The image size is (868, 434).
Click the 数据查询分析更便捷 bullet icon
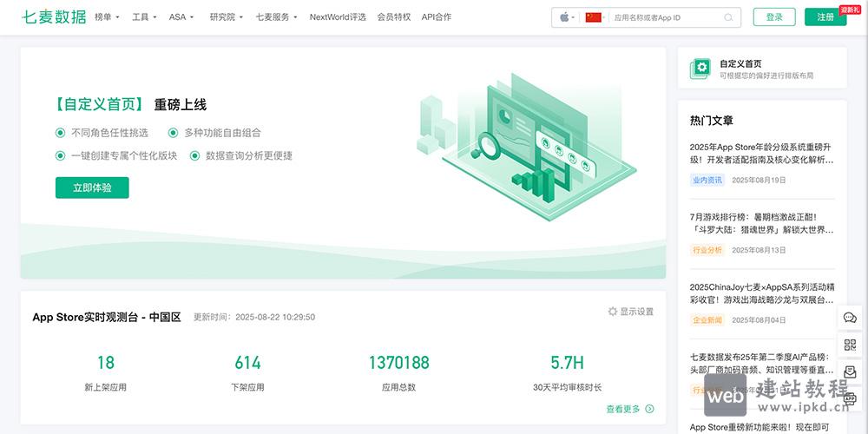coord(194,156)
